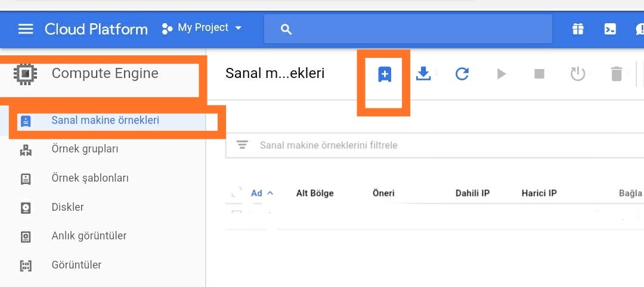The image size is (644, 287).
Task: Select Sanal makine örnekleri in the sidebar
Action: coord(105,120)
